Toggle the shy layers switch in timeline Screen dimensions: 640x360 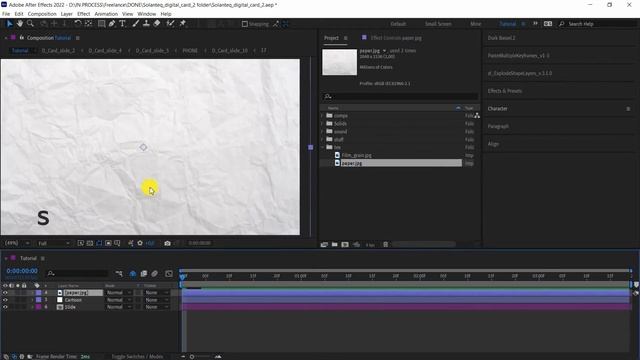[x=133, y=273]
